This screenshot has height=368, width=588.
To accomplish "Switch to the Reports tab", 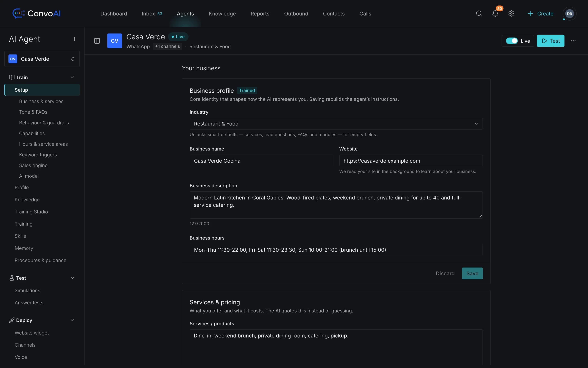I will click(260, 14).
